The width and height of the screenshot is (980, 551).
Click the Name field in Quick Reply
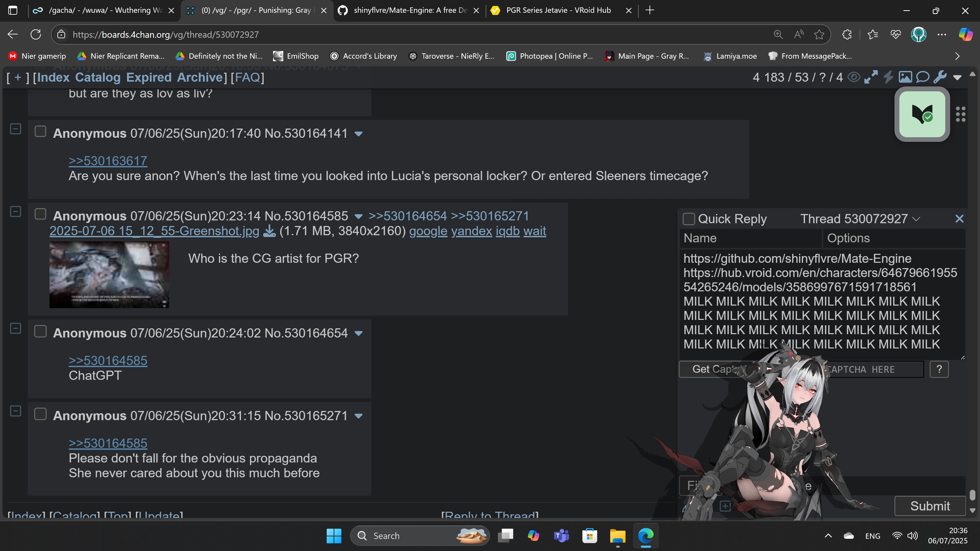(750, 238)
